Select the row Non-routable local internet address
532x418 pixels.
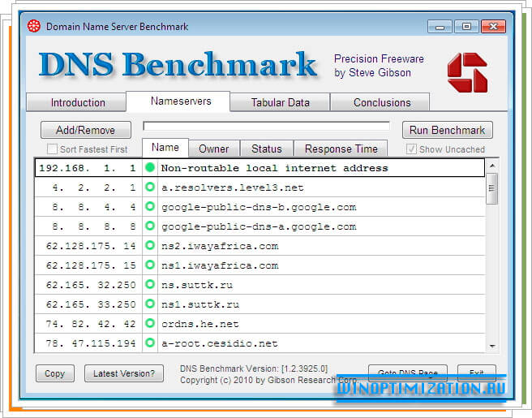[x=260, y=168]
